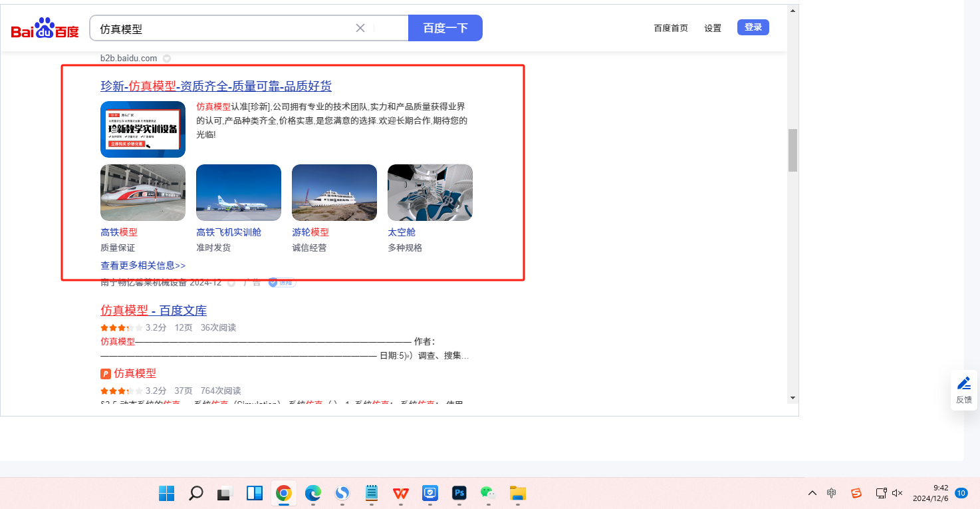Expand 查看更多相关信息 link
Viewport: 980px width, 509px height.
coord(143,265)
